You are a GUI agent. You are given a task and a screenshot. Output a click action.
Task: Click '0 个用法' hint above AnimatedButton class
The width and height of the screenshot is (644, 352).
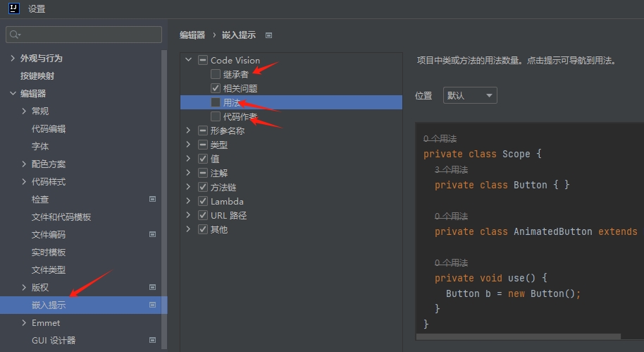coord(452,217)
